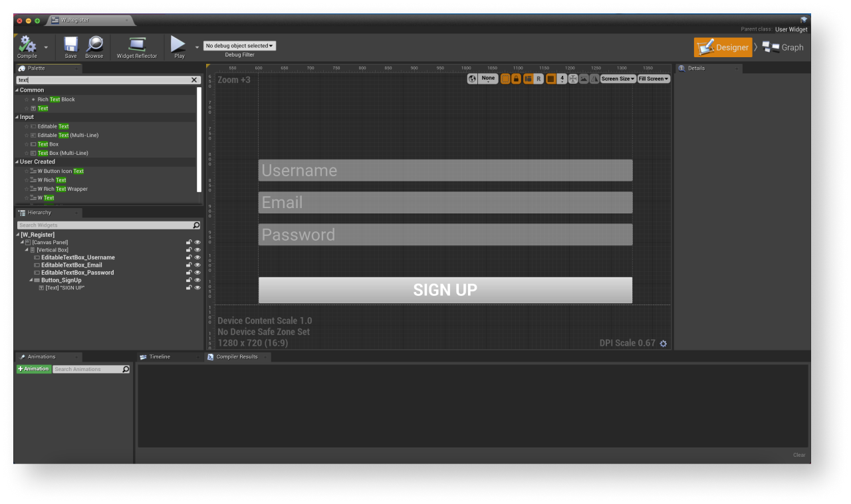851x504 pixels.
Task: Open the Compiler Results tab
Action: click(237, 357)
